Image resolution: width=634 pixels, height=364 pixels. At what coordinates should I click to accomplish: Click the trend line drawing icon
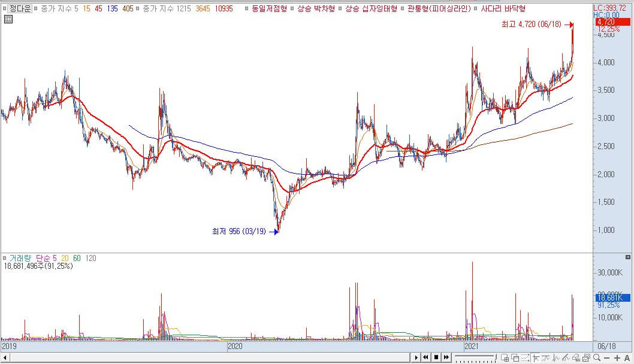click(x=566, y=357)
